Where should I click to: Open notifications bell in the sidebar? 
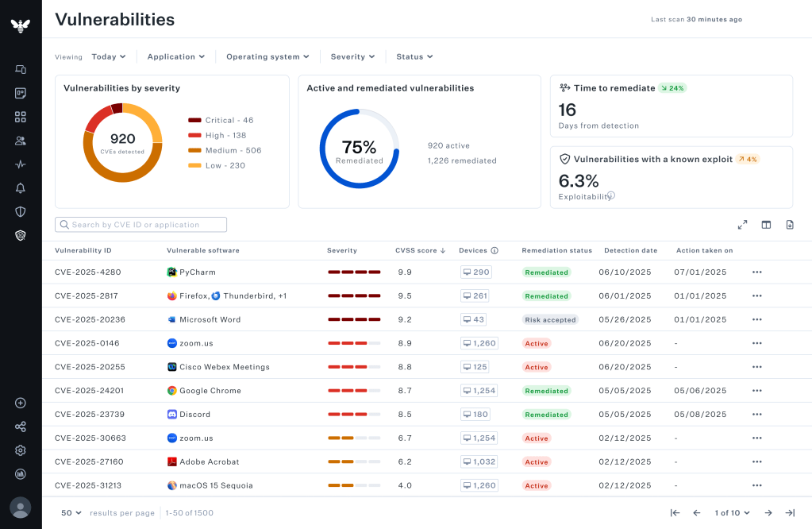21,188
